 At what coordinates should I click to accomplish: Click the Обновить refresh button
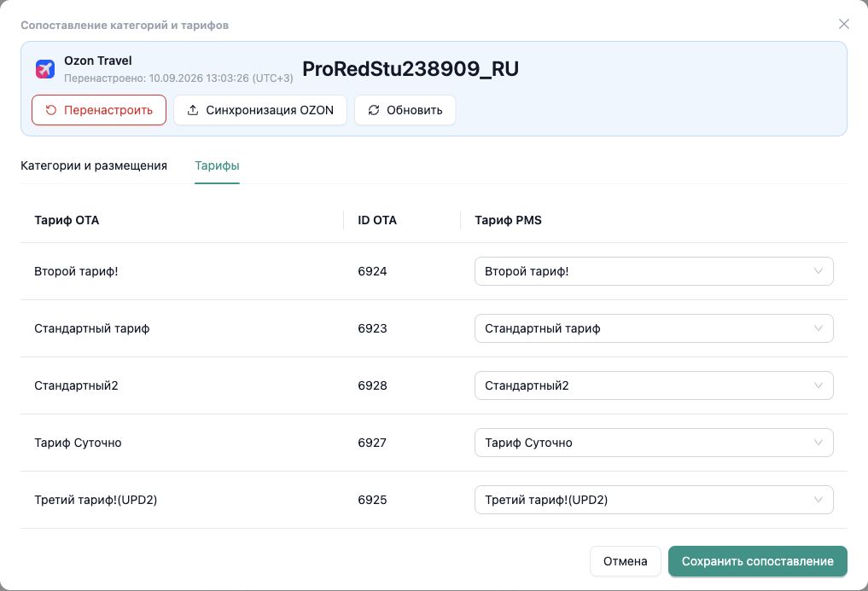[405, 110]
